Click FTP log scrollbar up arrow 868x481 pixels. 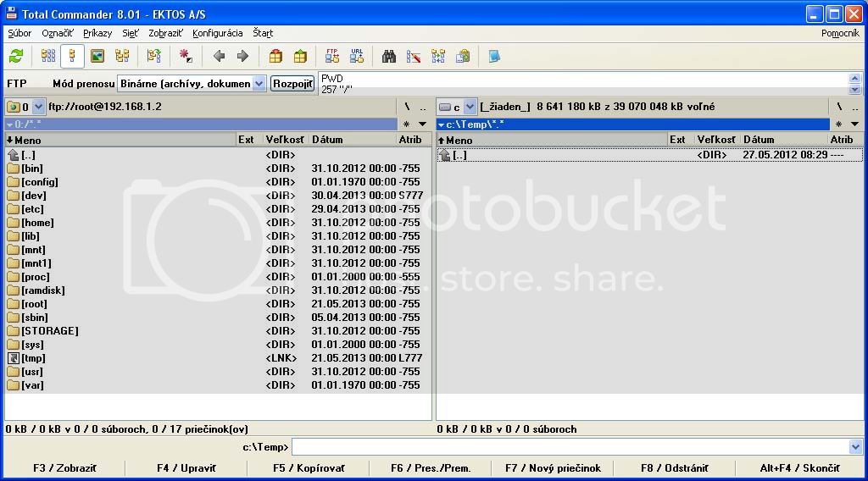tap(854, 79)
